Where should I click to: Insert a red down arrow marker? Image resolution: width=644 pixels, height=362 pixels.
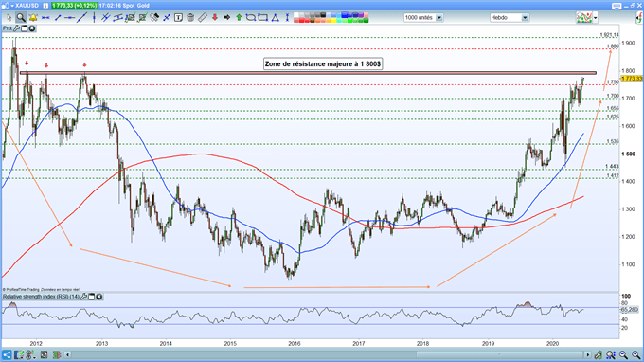coord(215,18)
